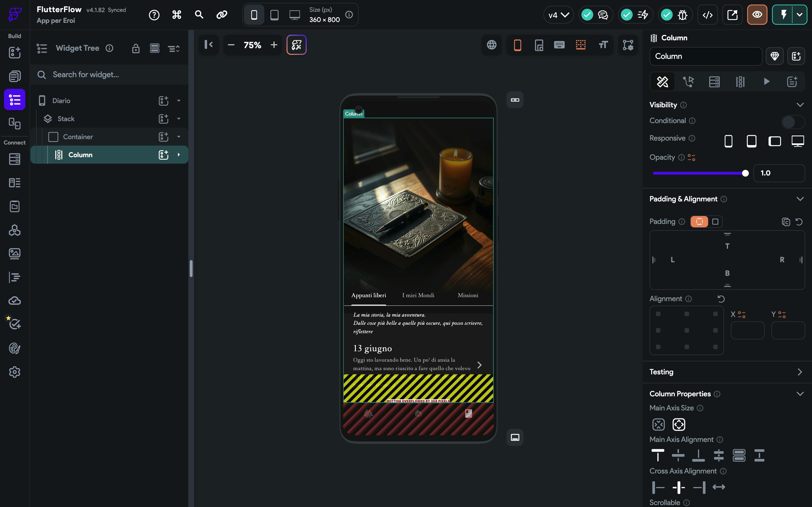Select the Container widget in tree
Image resolution: width=812 pixels, height=507 pixels.
pos(78,137)
